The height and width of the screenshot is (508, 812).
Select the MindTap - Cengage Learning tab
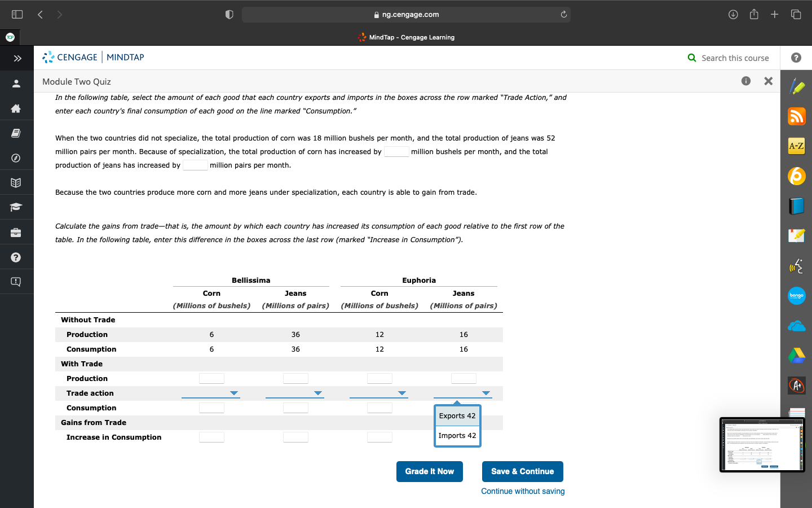pos(406,37)
